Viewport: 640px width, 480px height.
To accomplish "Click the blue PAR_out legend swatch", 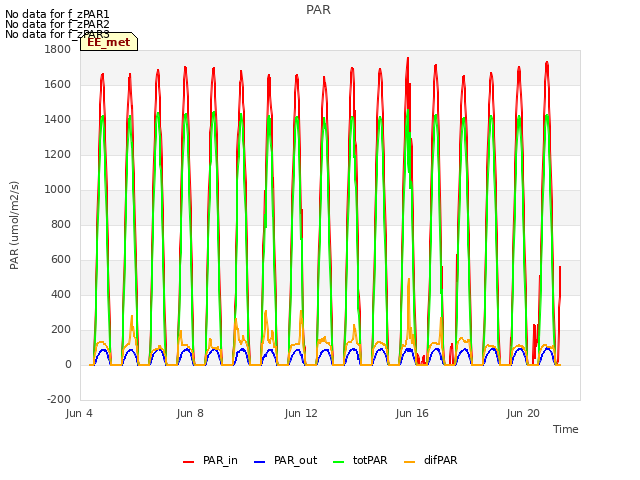I will click(260, 462).
